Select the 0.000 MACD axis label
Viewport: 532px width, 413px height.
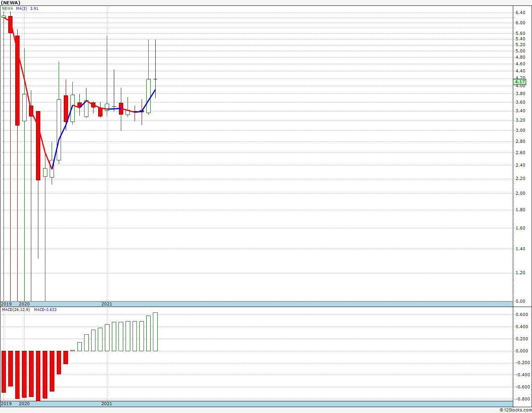(x=521, y=351)
